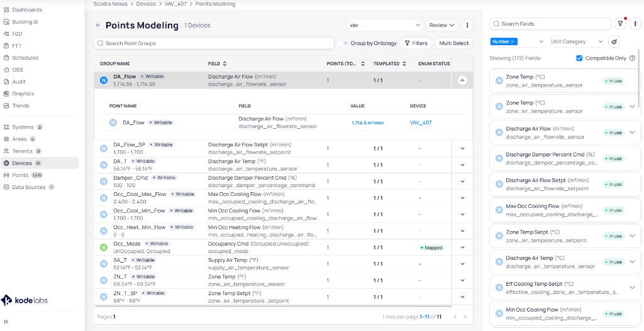
Task: Click the clear-filters icon next to Unit Category
Action: pos(614,41)
